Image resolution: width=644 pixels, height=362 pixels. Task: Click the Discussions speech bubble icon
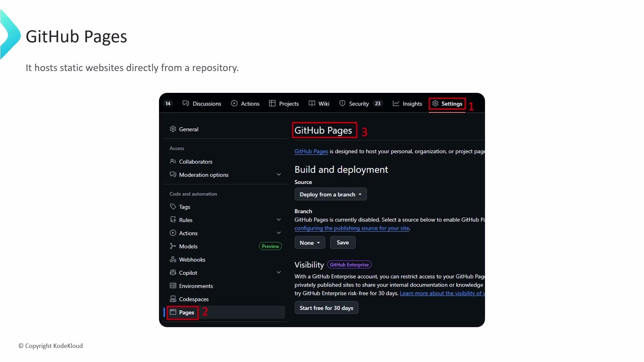(x=185, y=103)
